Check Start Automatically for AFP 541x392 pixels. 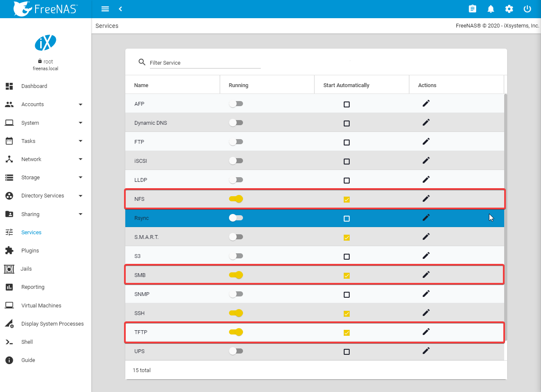pos(347,104)
